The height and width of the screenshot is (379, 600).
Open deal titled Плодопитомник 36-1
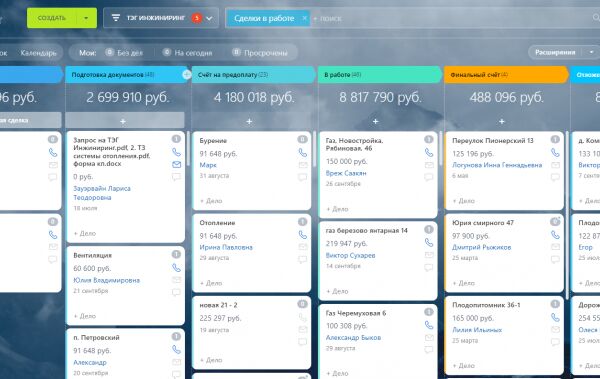pos(486,305)
